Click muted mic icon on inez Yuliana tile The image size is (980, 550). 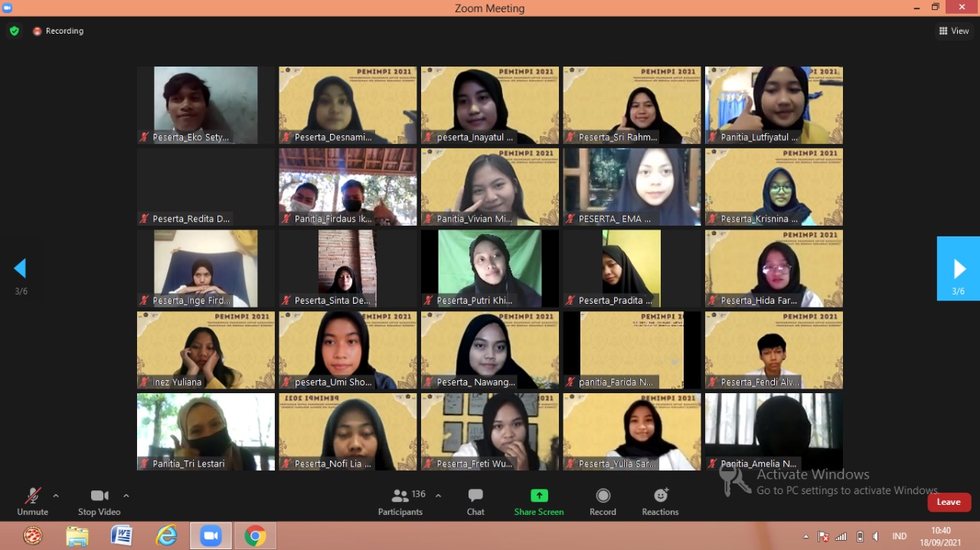coord(144,382)
